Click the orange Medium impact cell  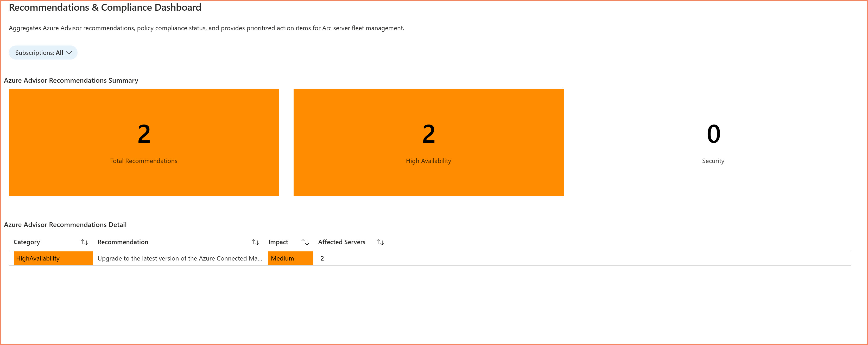[290, 258]
